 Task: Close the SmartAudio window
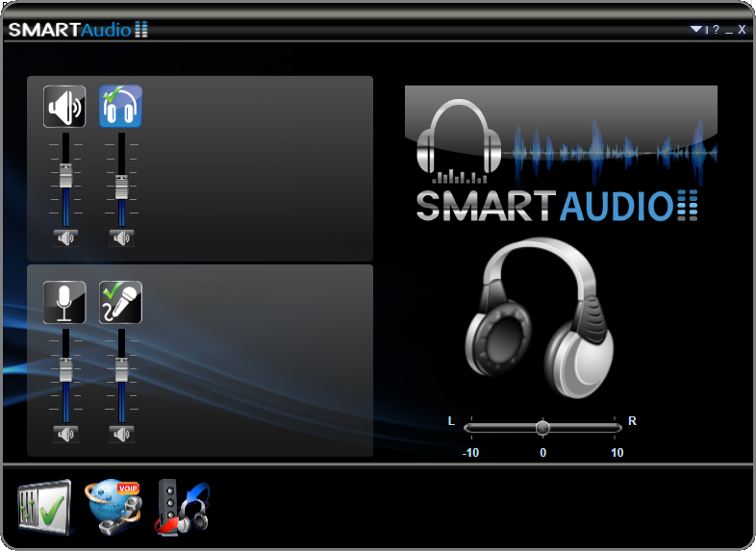click(x=742, y=30)
